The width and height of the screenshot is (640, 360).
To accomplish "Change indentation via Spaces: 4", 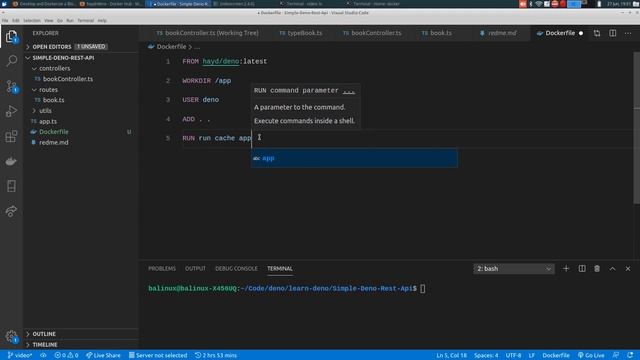I will [486, 355].
